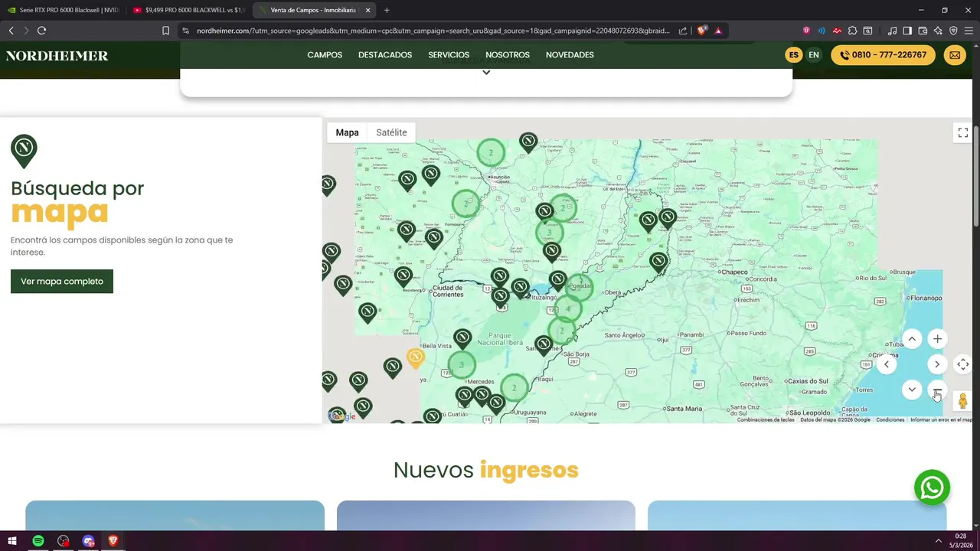
Task: Share this page via the share icon
Action: click(x=683, y=31)
